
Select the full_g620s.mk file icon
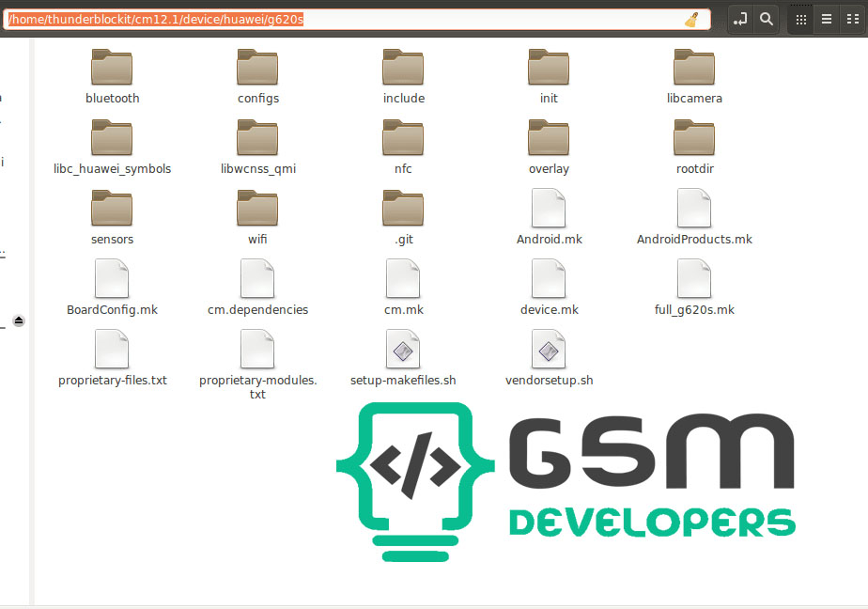pyautogui.click(x=694, y=278)
